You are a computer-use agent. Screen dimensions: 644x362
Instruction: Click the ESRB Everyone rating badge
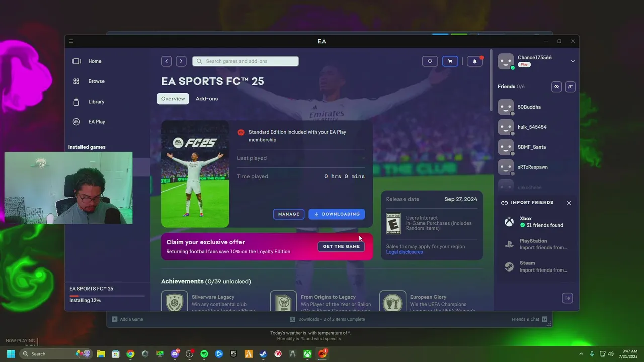coord(393,224)
